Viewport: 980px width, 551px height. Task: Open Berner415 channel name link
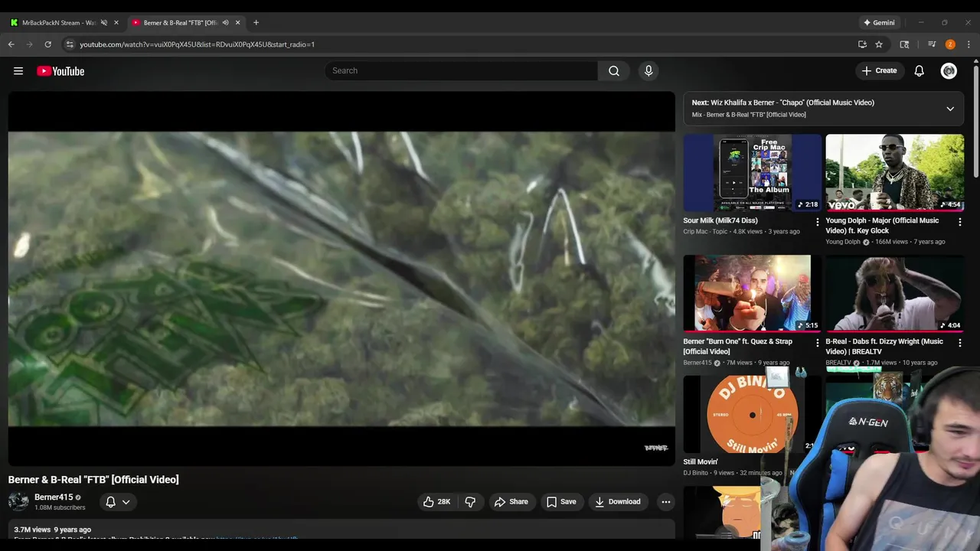[x=54, y=497]
